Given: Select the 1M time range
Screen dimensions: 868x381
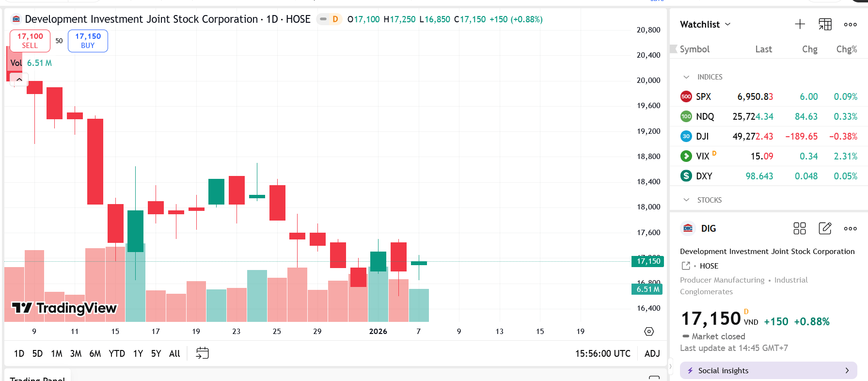Looking at the screenshot, I should [57, 353].
